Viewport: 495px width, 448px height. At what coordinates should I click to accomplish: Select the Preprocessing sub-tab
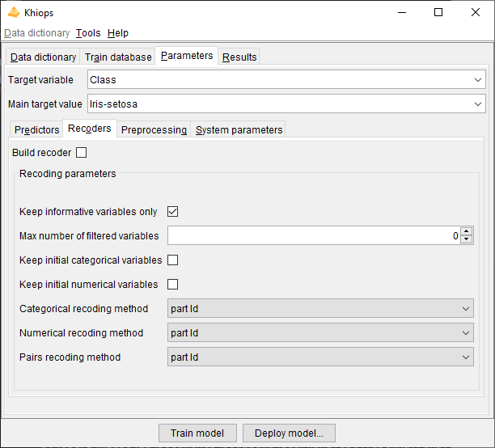coord(154,130)
